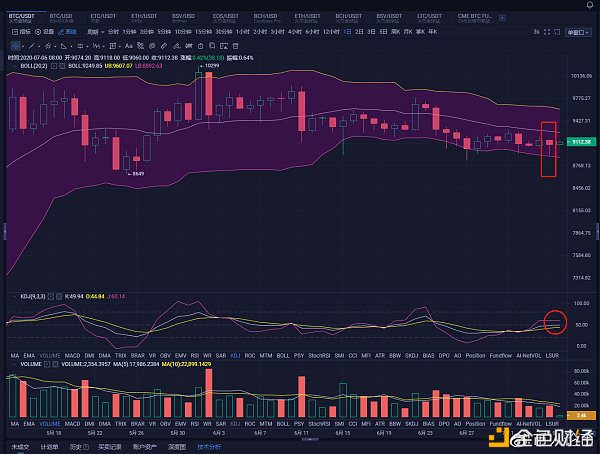
Task: Select the wave pattern drawing tool
Action: (96, 46)
